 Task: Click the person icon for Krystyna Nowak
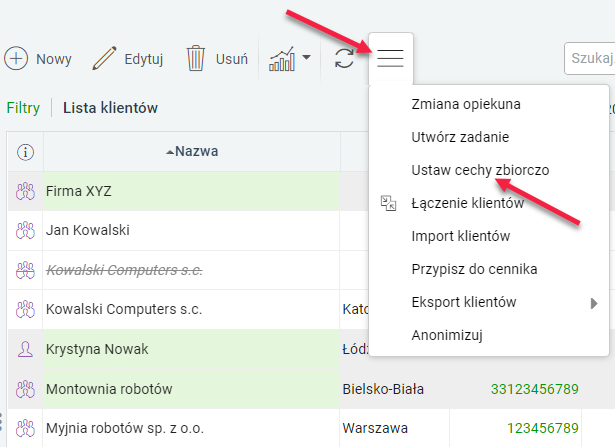coord(25,349)
